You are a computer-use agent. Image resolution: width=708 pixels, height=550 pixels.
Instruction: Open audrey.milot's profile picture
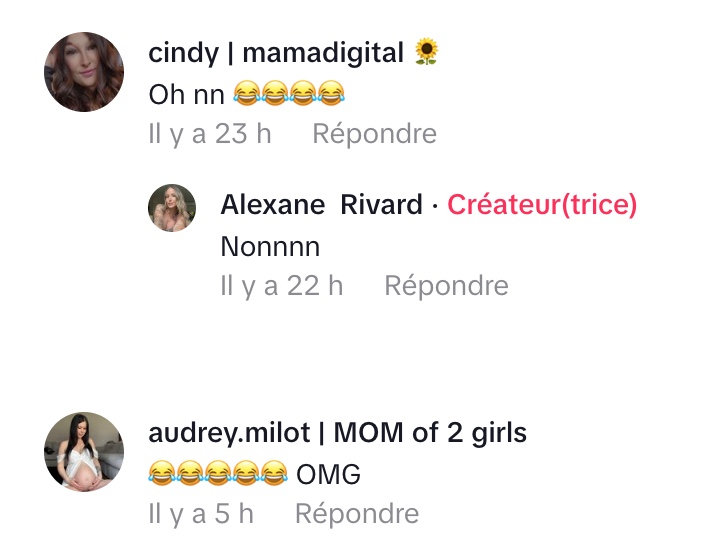(x=84, y=452)
